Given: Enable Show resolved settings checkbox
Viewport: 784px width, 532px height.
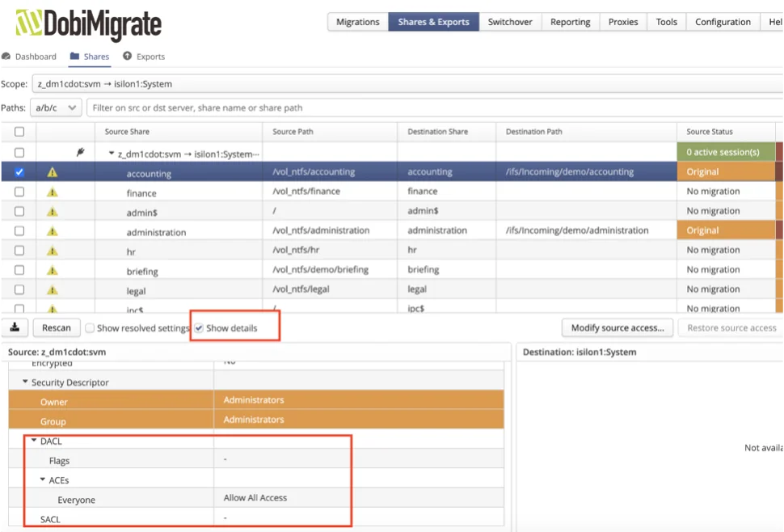Looking at the screenshot, I should 90,328.
